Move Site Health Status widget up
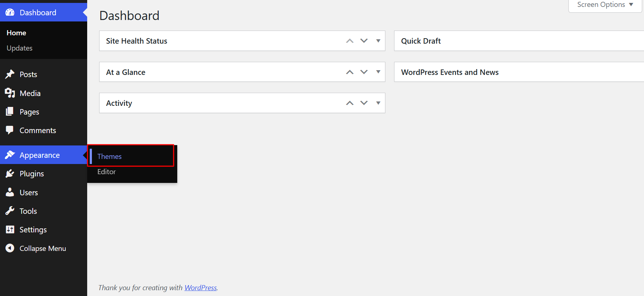 350,41
